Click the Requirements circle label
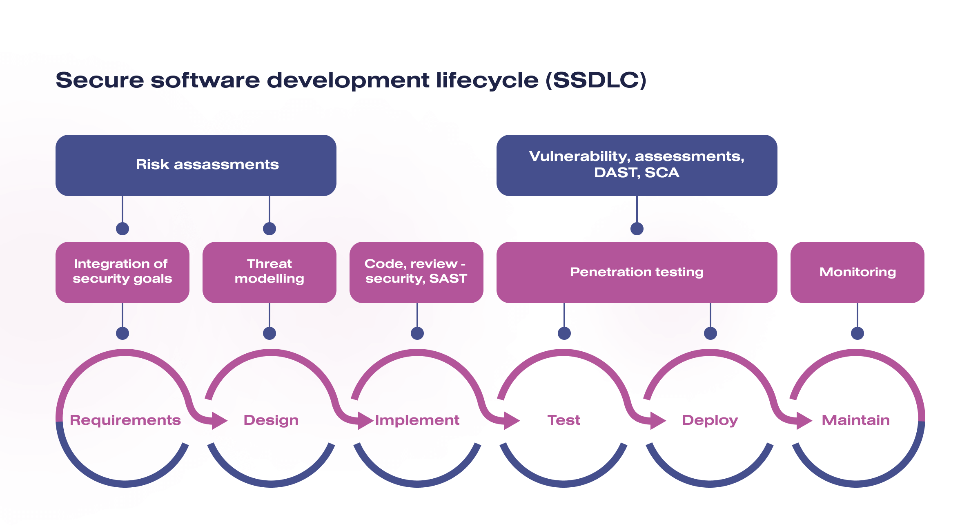The height and width of the screenshot is (531, 980). point(125,420)
